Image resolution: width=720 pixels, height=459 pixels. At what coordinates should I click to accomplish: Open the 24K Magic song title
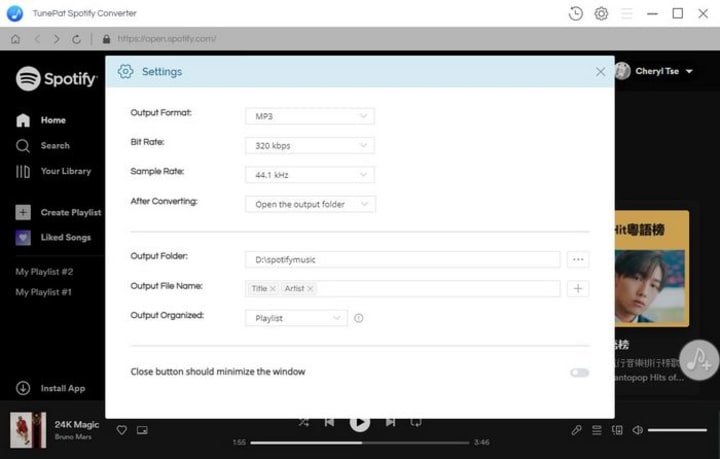coord(77,425)
